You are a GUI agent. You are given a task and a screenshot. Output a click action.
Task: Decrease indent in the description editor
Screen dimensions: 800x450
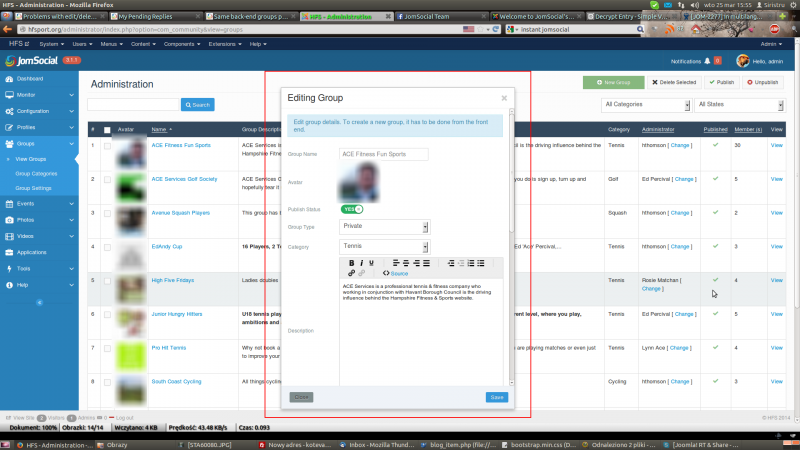click(451, 263)
